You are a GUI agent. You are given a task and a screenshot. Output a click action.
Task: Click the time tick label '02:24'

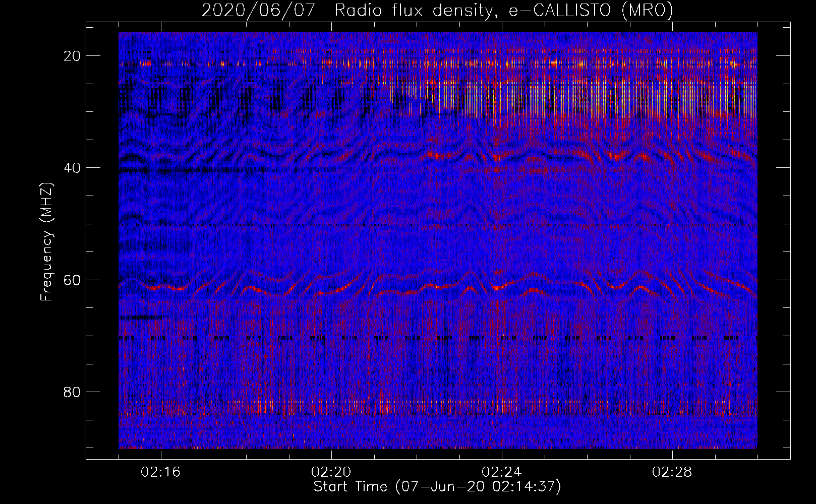(x=502, y=472)
